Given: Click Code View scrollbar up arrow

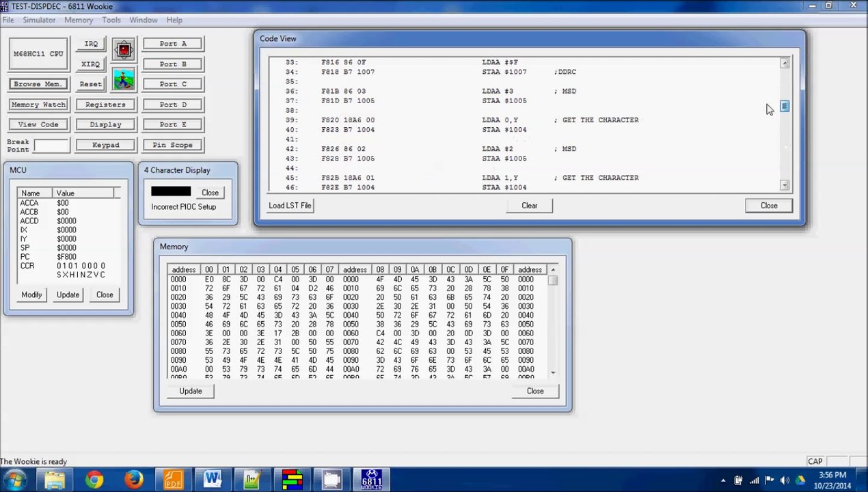Looking at the screenshot, I should pyautogui.click(x=785, y=64).
